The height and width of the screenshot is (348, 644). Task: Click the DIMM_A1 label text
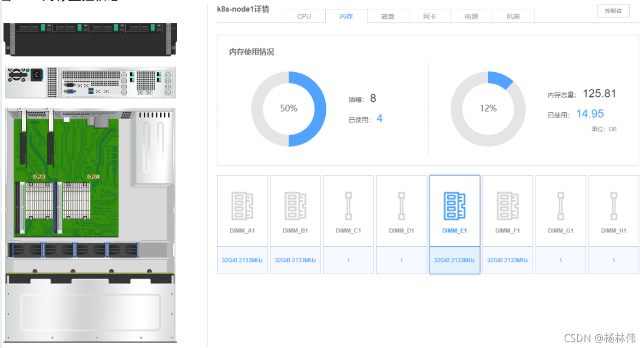[242, 230]
